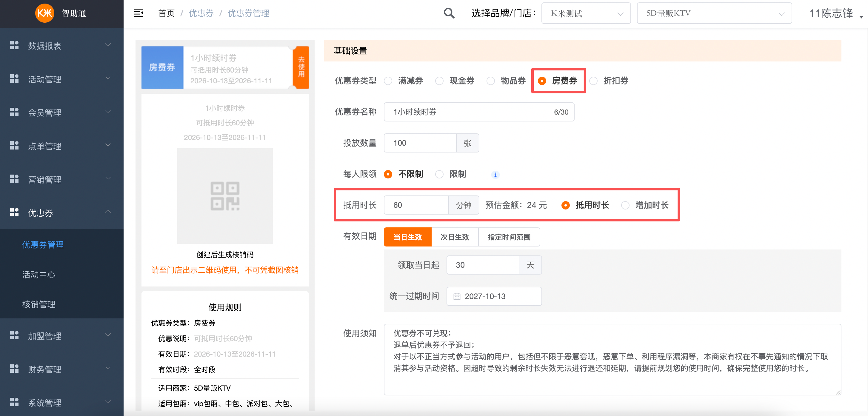
Task: Expand the 数据报表 menu chevron
Action: coord(108,45)
